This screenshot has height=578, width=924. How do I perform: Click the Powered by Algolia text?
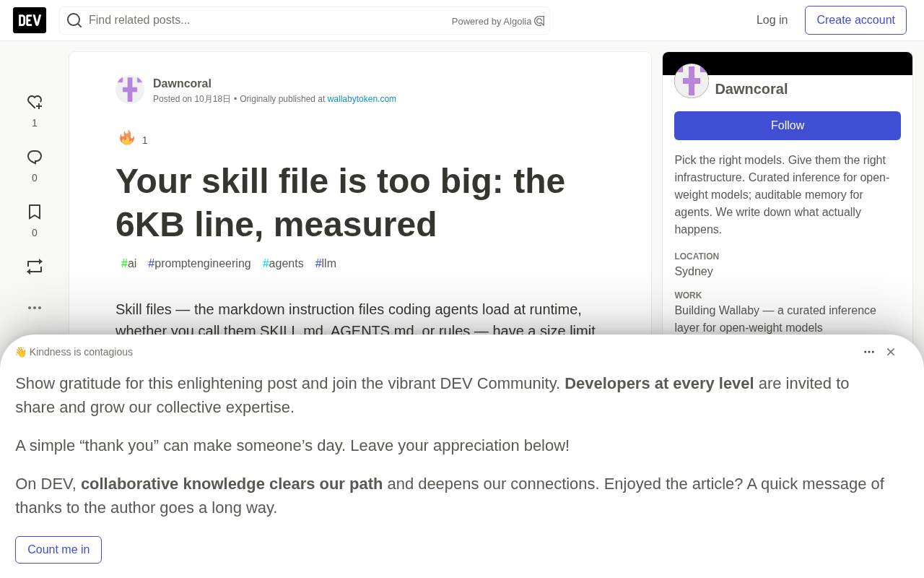click(492, 22)
